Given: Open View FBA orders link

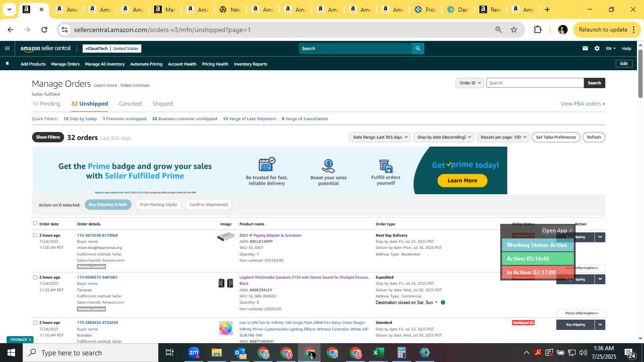Looking at the screenshot, I should coord(583,104).
